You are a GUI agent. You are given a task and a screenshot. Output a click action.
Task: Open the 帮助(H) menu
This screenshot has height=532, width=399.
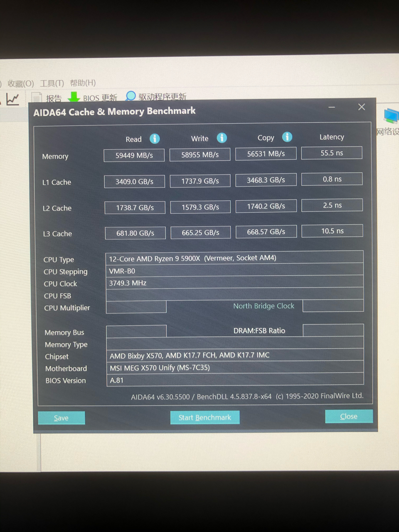point(82,83)
